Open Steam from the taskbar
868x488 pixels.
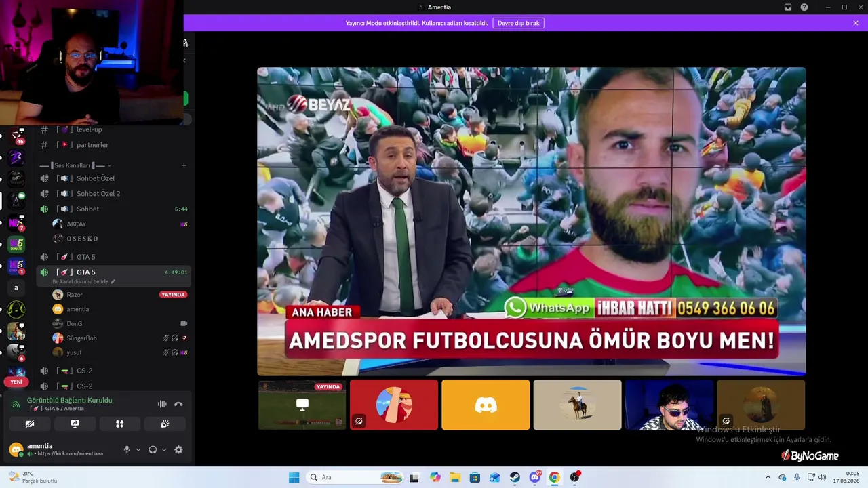pyautogui.click(x=515, y=477)
